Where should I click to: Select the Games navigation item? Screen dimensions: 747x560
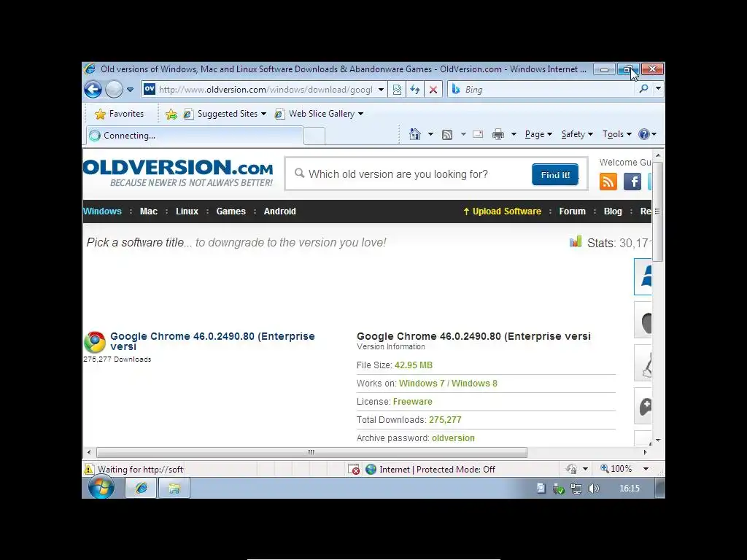pos(231,211)
